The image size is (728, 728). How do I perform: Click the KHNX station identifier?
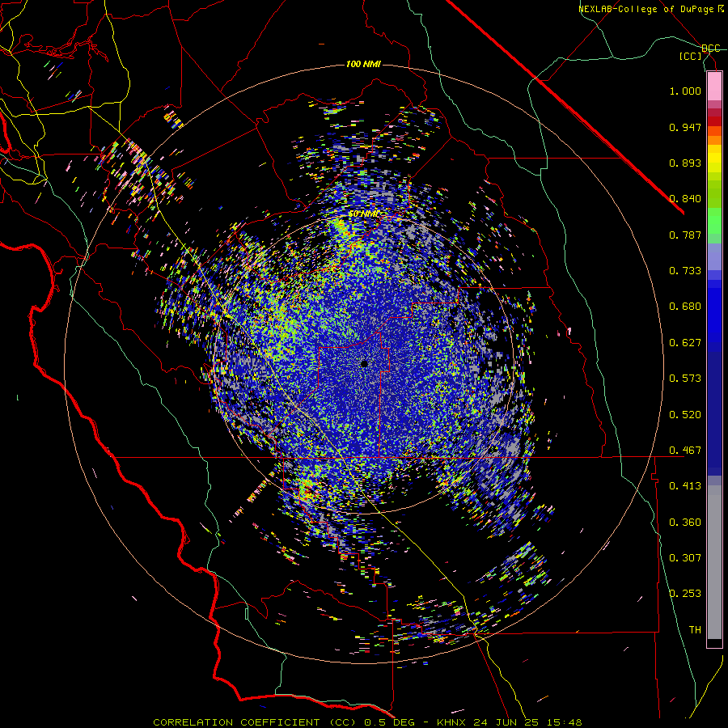pos(453,722)
